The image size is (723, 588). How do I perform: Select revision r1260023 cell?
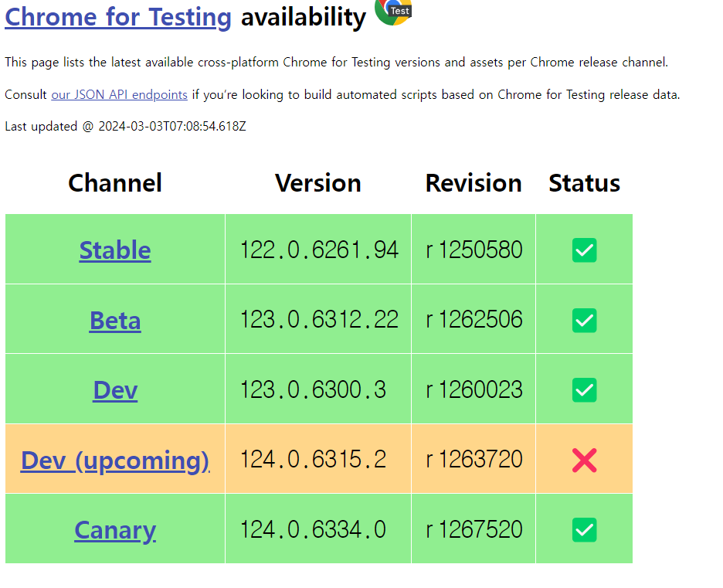[x=474, y=389]
